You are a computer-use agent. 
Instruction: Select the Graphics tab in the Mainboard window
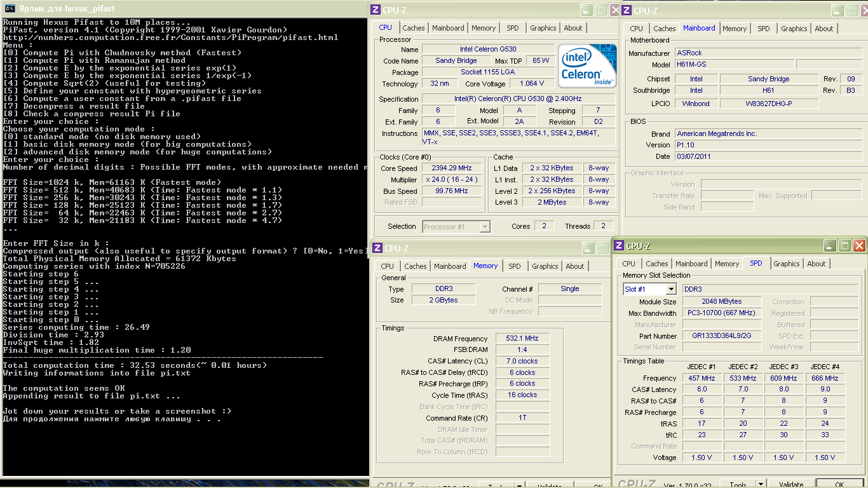[x=794, y=29]
